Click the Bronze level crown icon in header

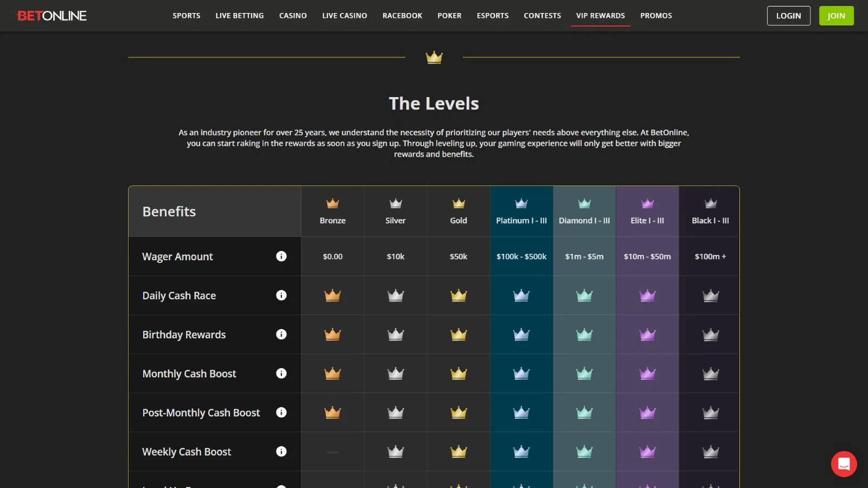point(333,204)
